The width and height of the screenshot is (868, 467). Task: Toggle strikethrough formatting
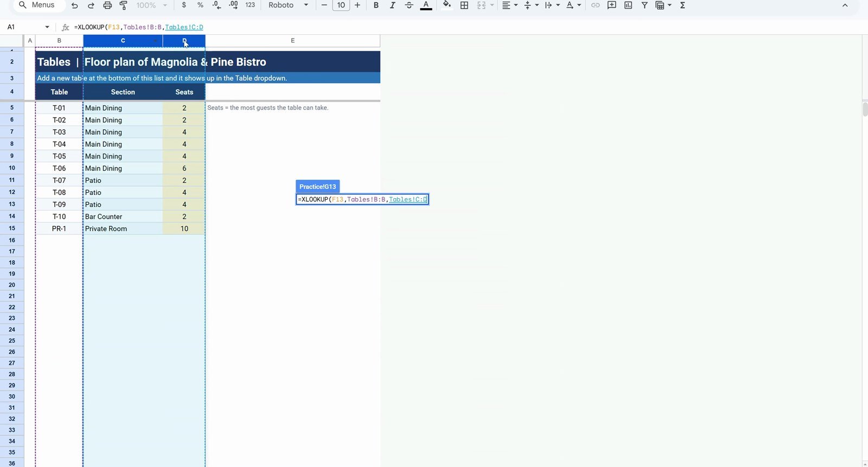click(409, 5)
